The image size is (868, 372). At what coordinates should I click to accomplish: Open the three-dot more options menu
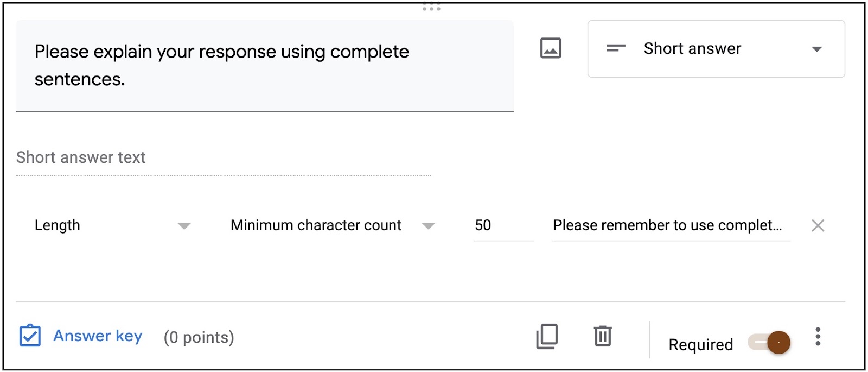(817, 337)
